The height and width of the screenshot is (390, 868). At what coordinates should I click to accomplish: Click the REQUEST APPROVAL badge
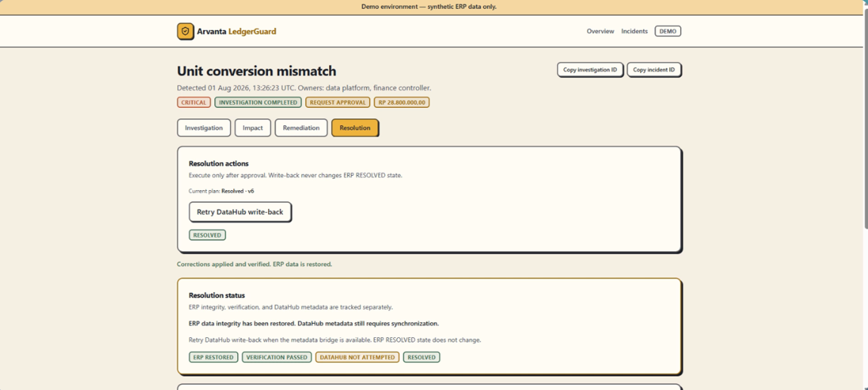point(337,103)
